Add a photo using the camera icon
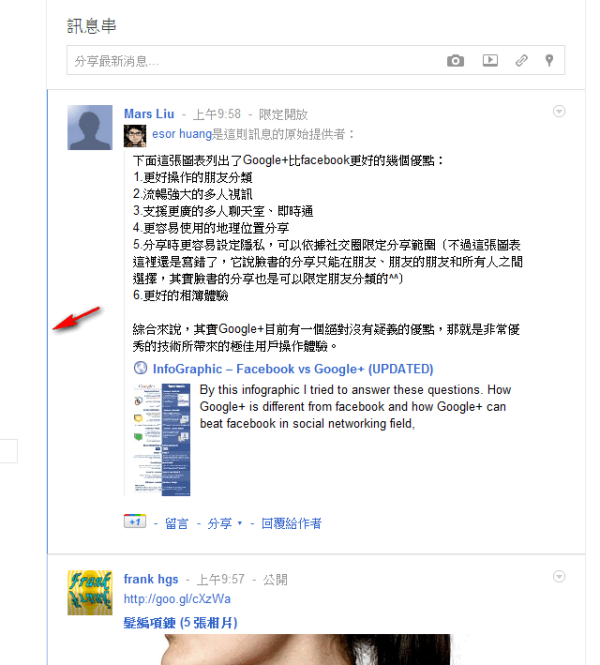600x665 pixels. [x=455, y=61]
